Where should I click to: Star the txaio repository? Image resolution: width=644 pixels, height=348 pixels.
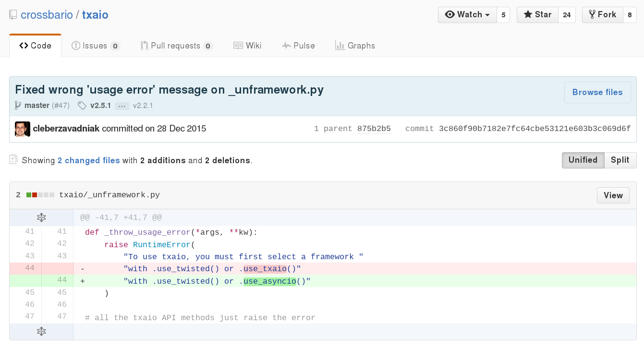[537, 15]
